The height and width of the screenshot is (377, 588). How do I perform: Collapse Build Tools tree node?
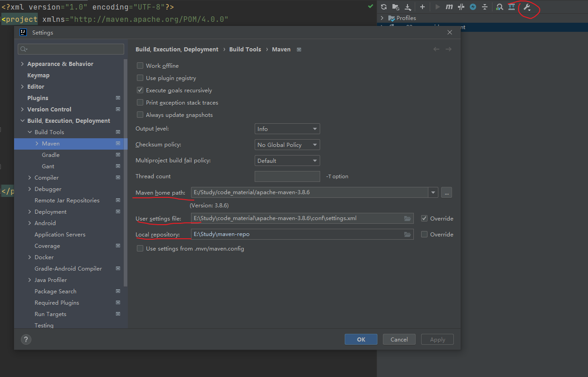tap(30, 132)
